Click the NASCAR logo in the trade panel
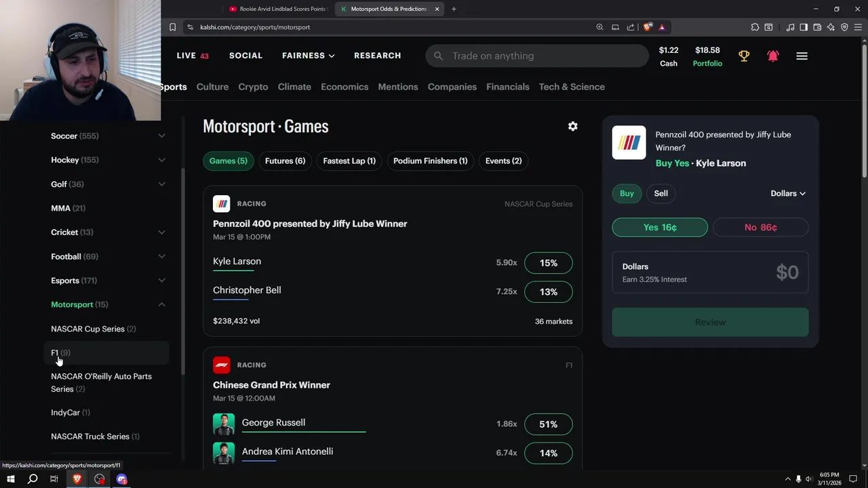The height and width of the screenshot is (488, 868). click(x=629, y=142)
